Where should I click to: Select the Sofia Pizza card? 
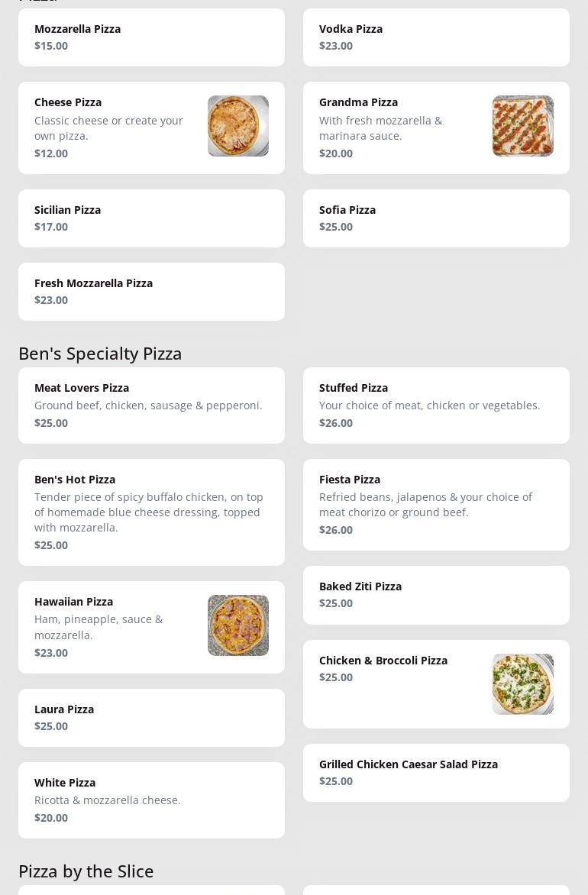pyautogui.click(x=436, y=218)
